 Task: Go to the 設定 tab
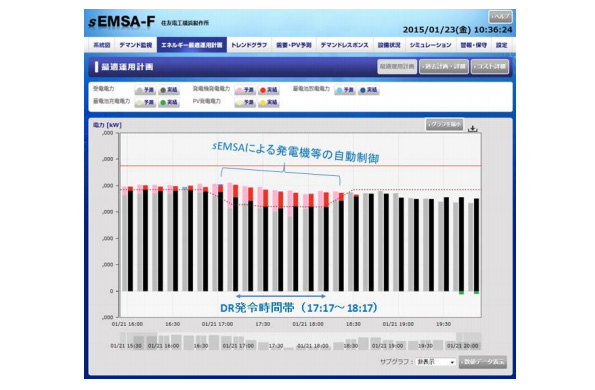click(x=501, y=45)
